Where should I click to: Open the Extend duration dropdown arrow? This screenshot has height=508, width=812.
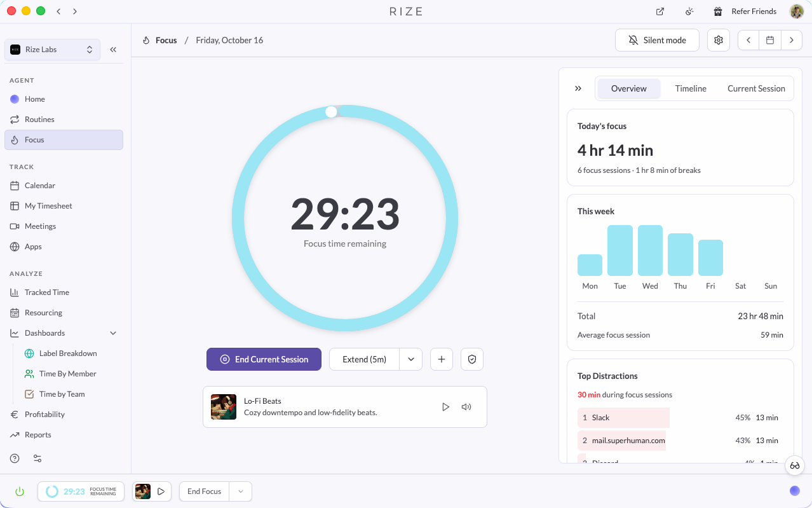411,359
